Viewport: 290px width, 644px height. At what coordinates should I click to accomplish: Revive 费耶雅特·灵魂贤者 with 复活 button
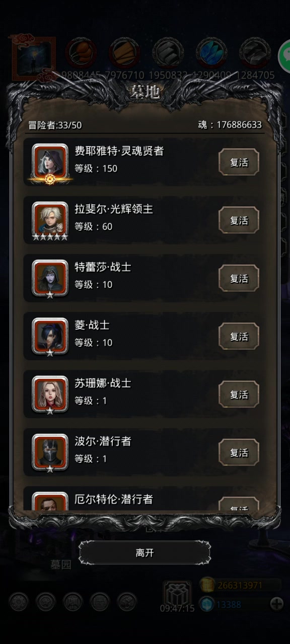point(239,163)
